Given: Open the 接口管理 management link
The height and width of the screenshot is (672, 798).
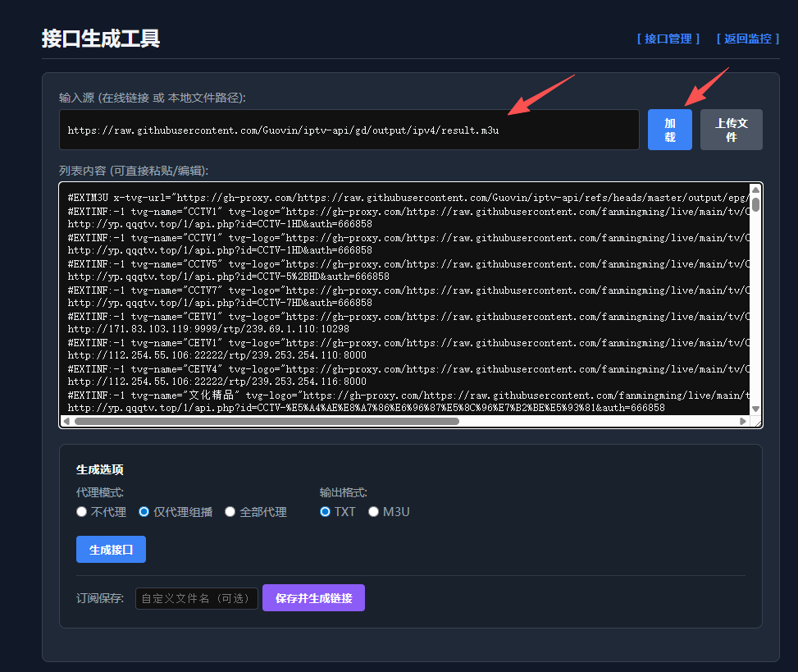Looking at the screenshot, I should click(668, 39).
